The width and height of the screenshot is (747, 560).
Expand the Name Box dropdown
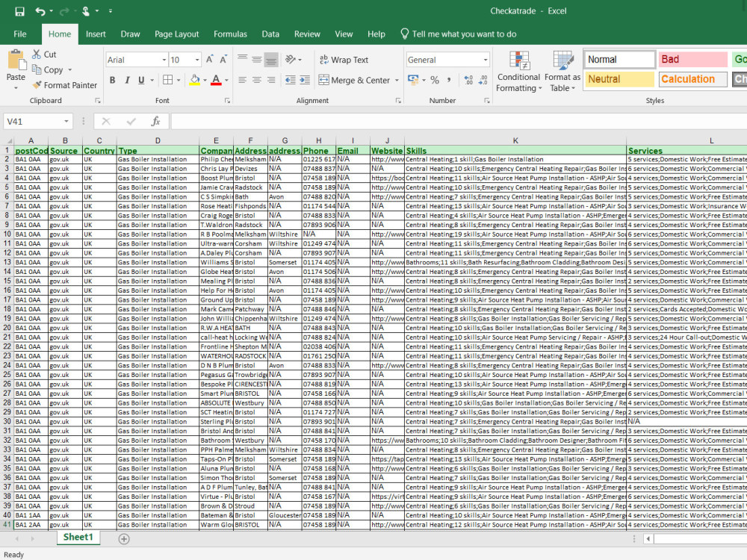pyautogui.click(x=66, y=122)
